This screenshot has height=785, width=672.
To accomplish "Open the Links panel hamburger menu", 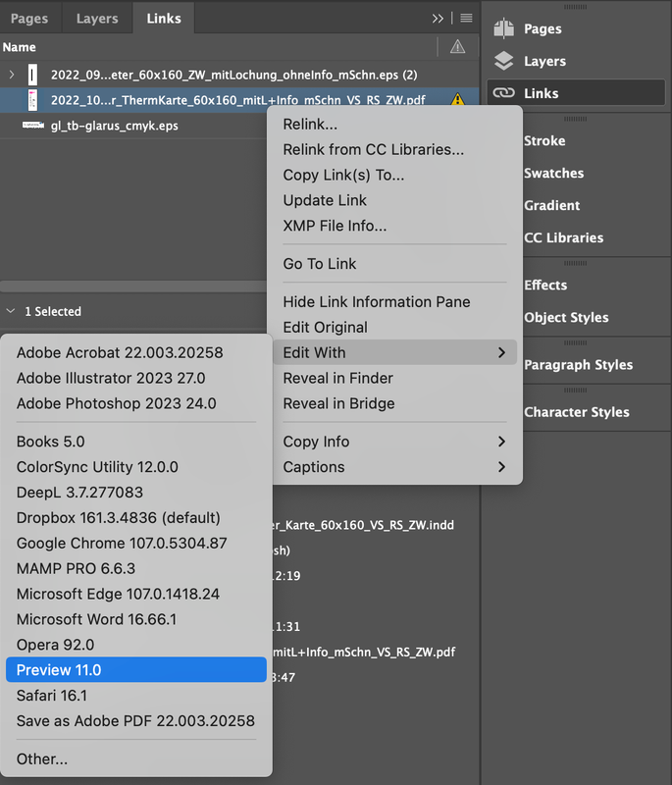I will (466, 18).
